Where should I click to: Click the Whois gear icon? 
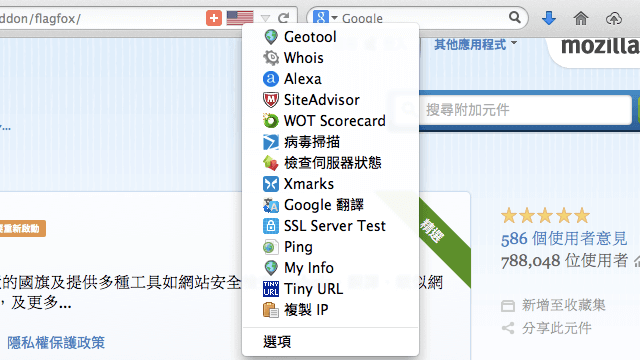point(271,58)
